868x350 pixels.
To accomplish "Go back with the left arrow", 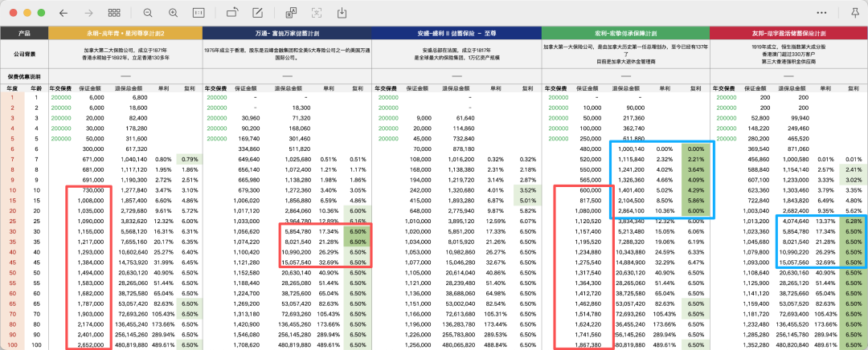I will (x=63, y=13).
